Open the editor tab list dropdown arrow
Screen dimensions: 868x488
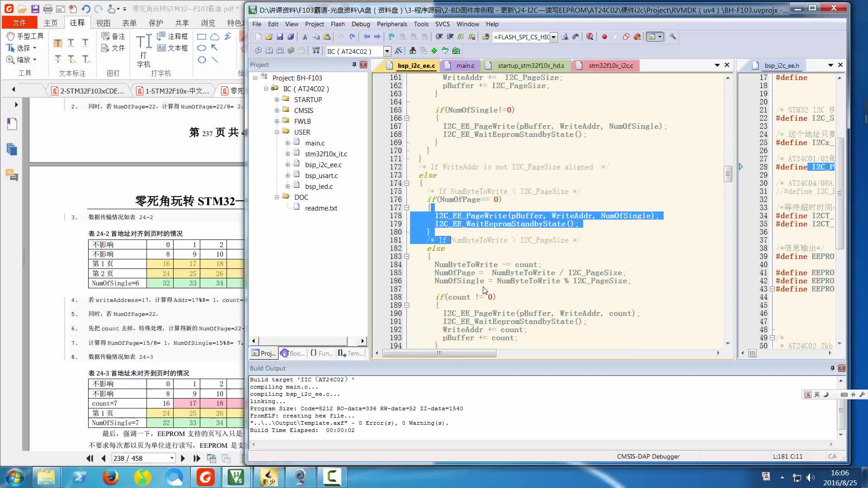[717, 66]
